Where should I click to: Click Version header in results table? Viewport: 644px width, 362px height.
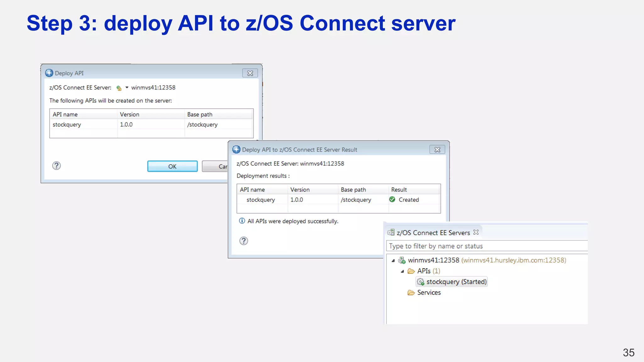[313, 189]
